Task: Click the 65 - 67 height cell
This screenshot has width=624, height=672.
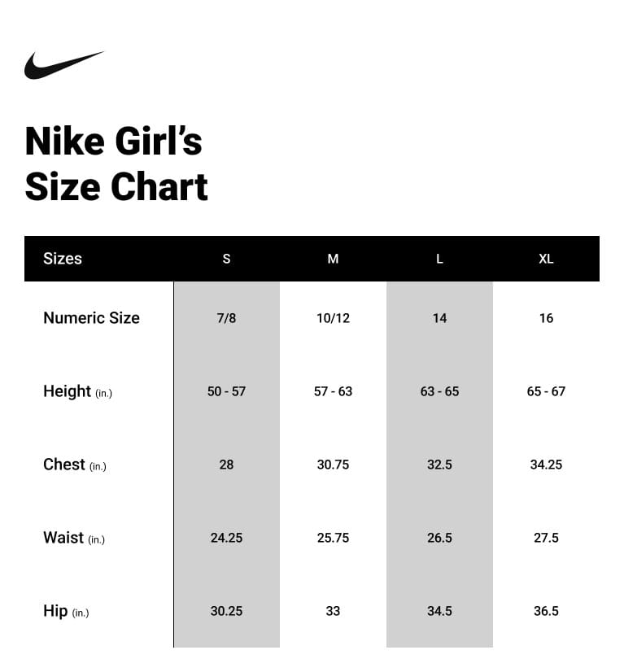Action: pyautogui.click(x=546, y=391)
